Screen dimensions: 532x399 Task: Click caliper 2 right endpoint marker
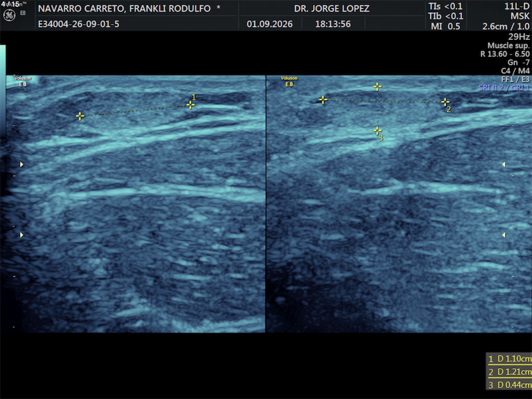point(445,102)
